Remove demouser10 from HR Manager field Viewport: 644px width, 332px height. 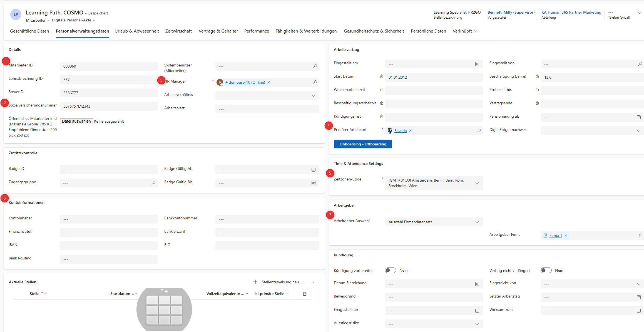coord(269,82)
